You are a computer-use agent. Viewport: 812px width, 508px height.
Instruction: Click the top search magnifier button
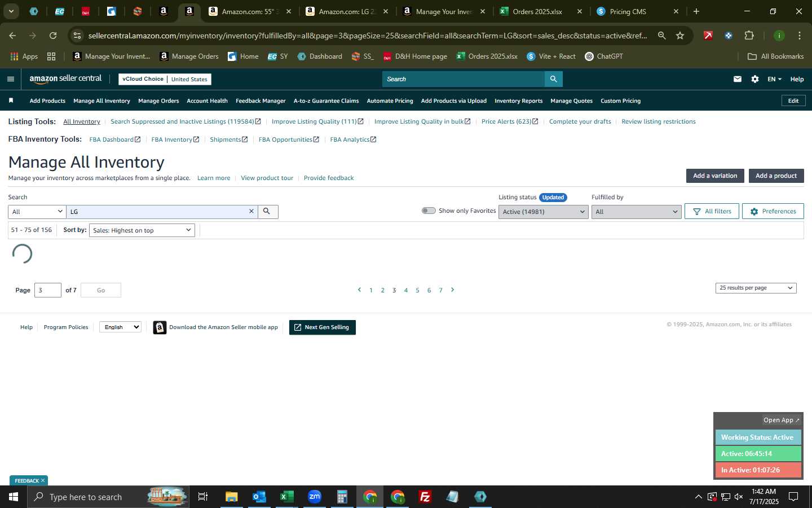click(553, 79)
